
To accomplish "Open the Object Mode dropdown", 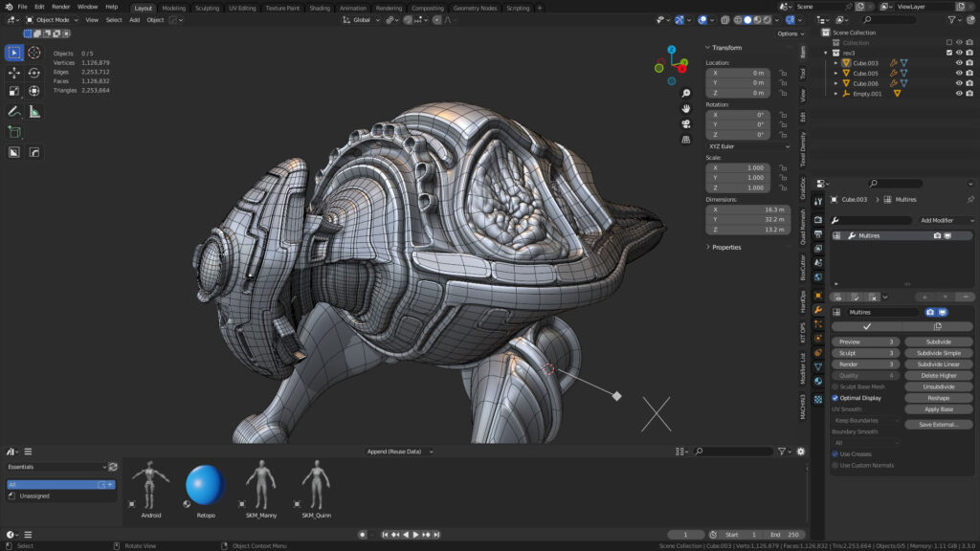I will pos(53,19).
